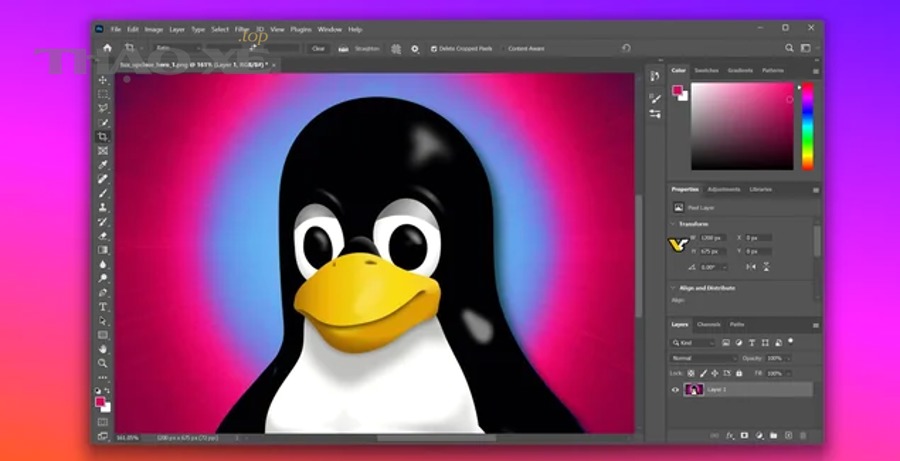This screenshot has width=900, height=461.
Task: Open the Ratio preset dropdown
Action: [177, 49]
